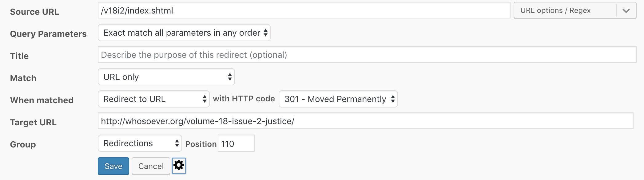Screen dimensions: 644x180
Task: Click the arrows on the Group selector
Action: [177, 143]
